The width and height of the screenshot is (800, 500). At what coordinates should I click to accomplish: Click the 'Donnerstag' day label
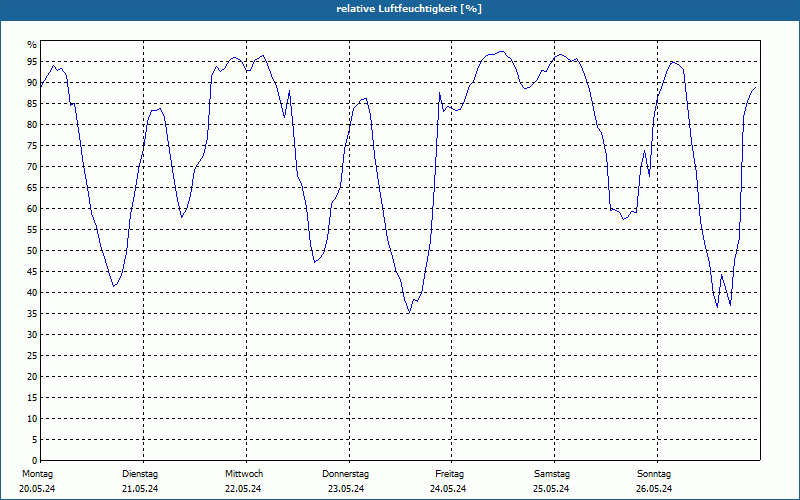(x=345, y=474)
